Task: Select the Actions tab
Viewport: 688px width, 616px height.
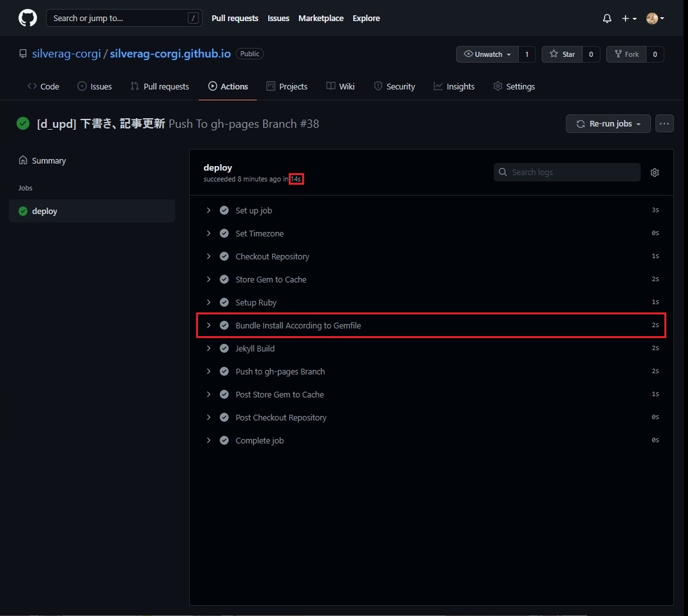Action: point(227,86)
